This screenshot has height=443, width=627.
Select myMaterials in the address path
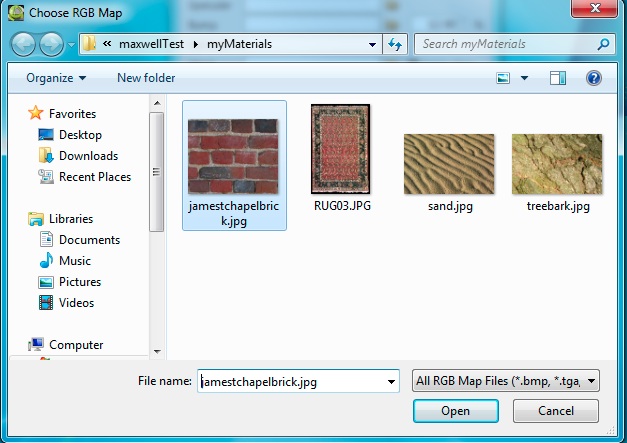coord(239,44)
